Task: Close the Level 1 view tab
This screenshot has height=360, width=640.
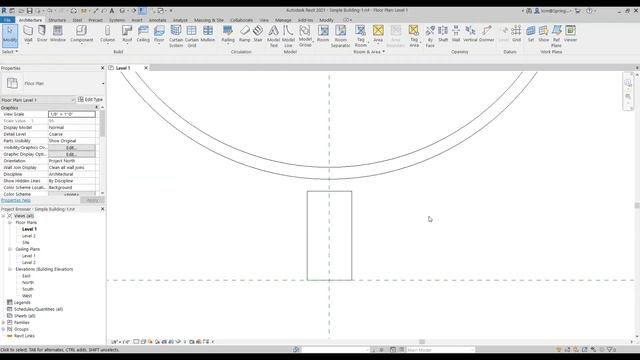Action: point(146,68)
